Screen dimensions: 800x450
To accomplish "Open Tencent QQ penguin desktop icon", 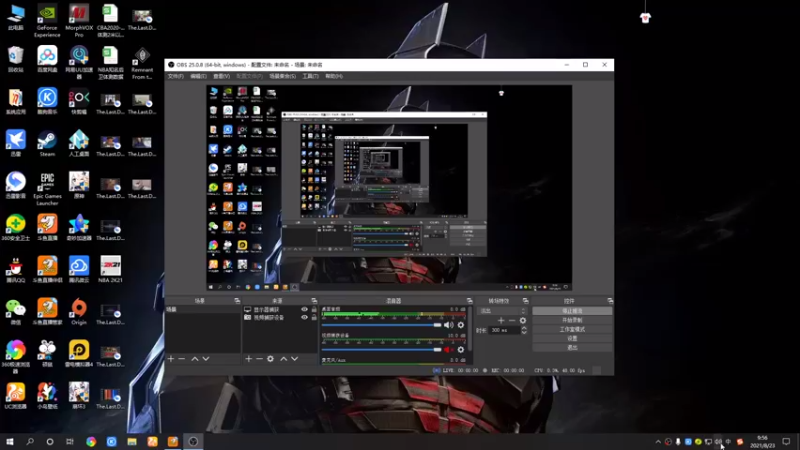I will click(16, 269).
